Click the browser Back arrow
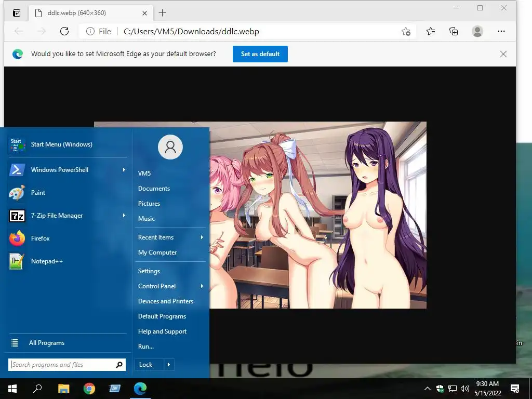The image size is (532, 399). coord(19,31)
